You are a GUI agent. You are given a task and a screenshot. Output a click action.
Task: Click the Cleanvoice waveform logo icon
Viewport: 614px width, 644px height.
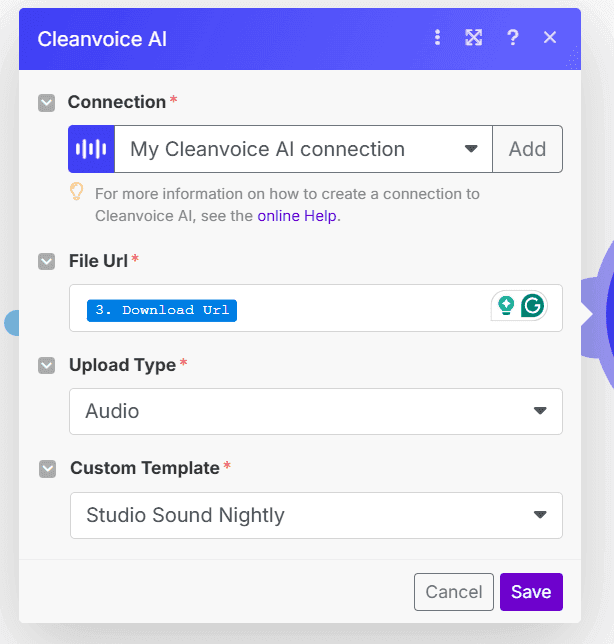[91, 149]
